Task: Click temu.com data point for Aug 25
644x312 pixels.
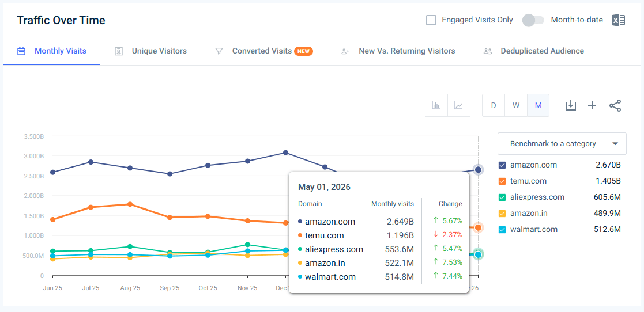Action: point(130,204)
